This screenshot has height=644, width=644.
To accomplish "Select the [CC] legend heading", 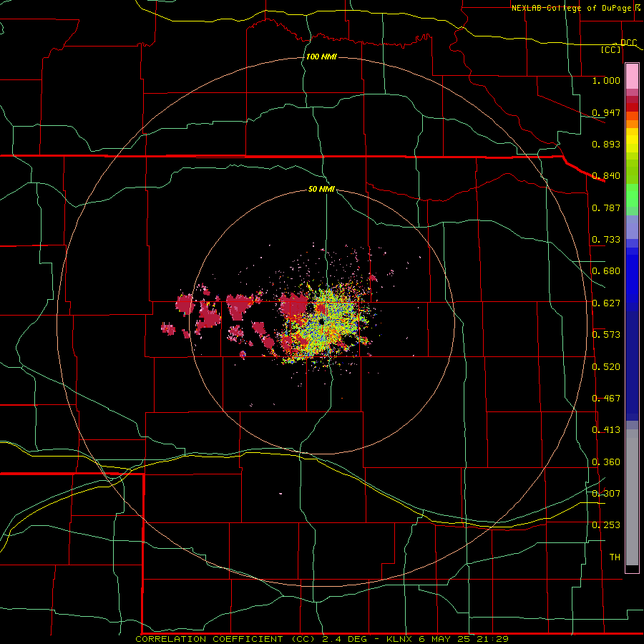I will pyautogui.click(x=611, y=49).
